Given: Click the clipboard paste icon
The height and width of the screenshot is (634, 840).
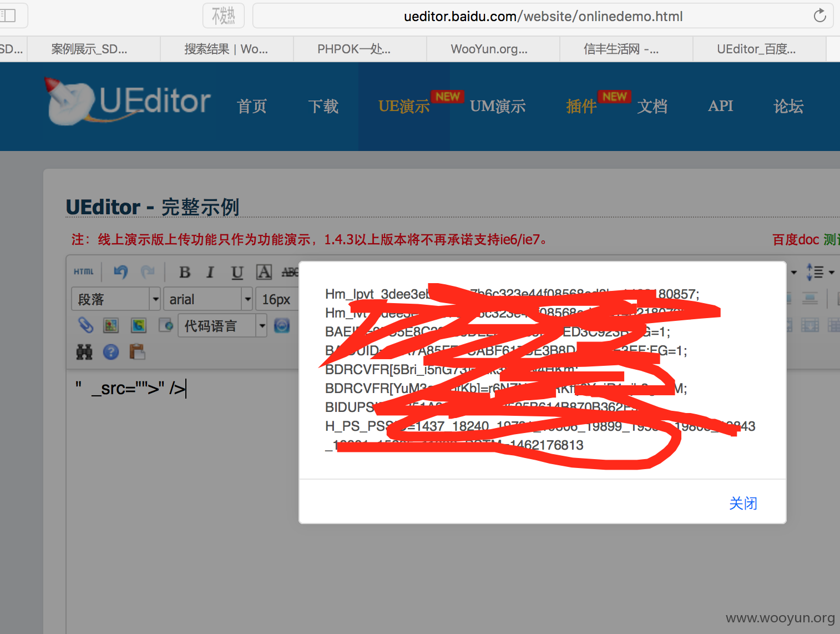Looking at the screenshot, I should pyautogui.click(x=137, y=351).
